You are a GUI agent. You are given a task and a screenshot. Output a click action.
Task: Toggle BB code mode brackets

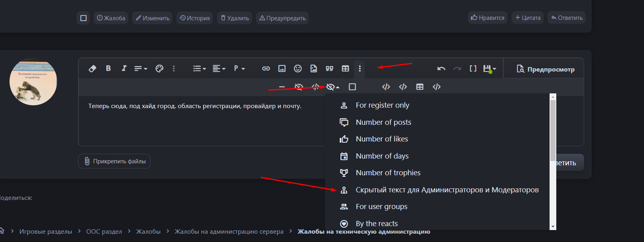pyautogui.click(x=473, y=68)
